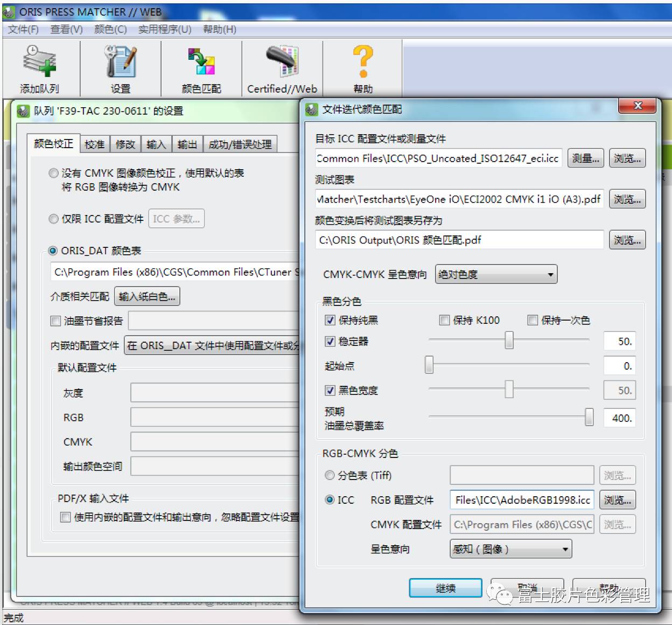Click the 测试图表 path field
672x625 pixels.
pos(459,199)
